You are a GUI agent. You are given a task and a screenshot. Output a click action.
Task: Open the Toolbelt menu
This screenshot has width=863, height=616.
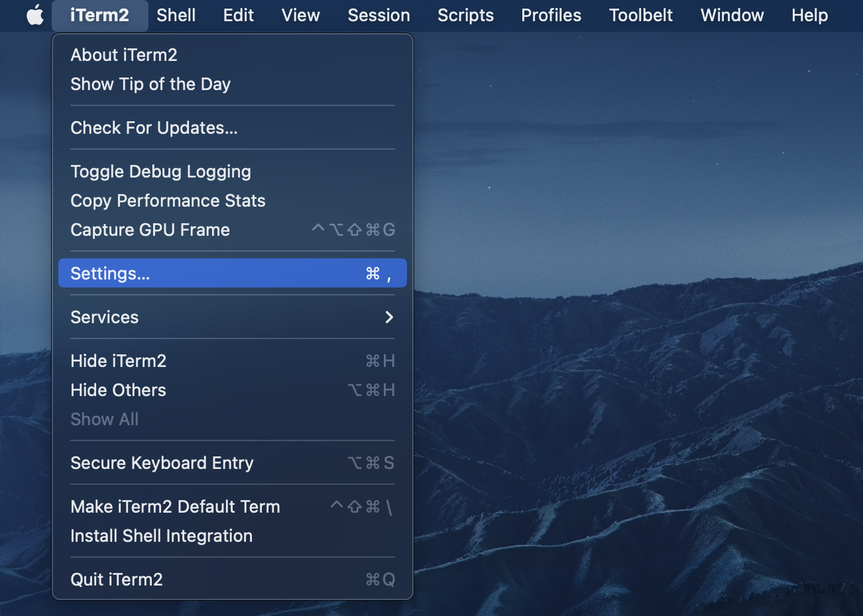point(640,15)
